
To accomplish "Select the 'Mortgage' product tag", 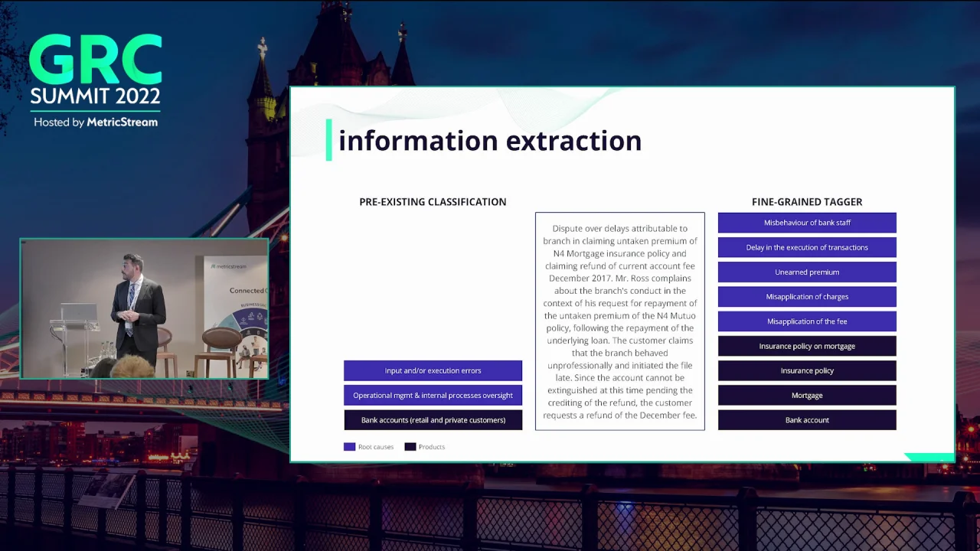I will [x=807, y=396].
